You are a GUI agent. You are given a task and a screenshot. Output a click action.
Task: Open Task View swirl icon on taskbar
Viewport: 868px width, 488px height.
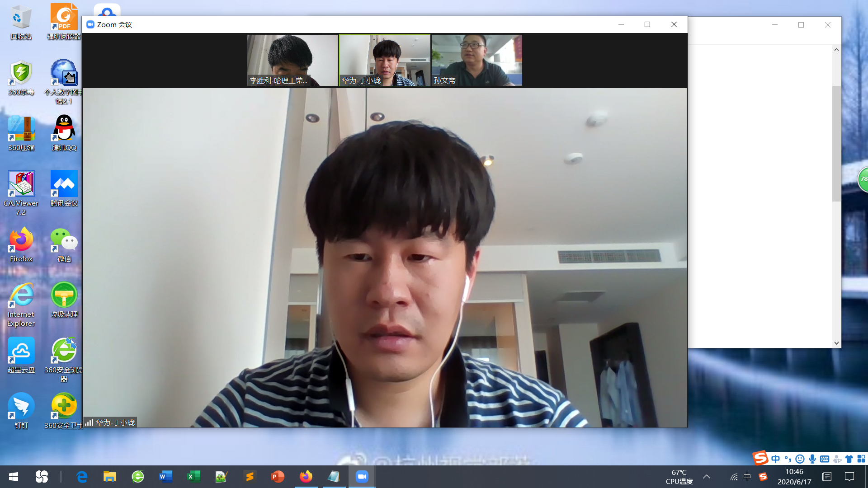(42, 477)
